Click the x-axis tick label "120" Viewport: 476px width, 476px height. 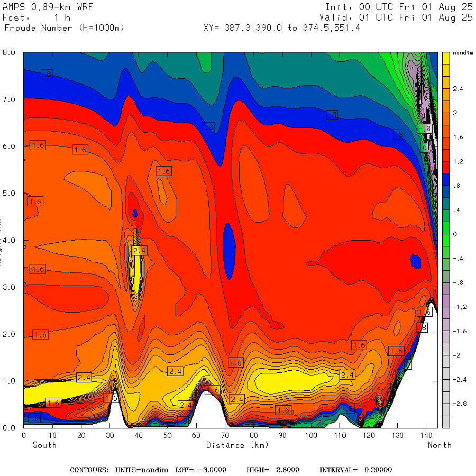369,435
